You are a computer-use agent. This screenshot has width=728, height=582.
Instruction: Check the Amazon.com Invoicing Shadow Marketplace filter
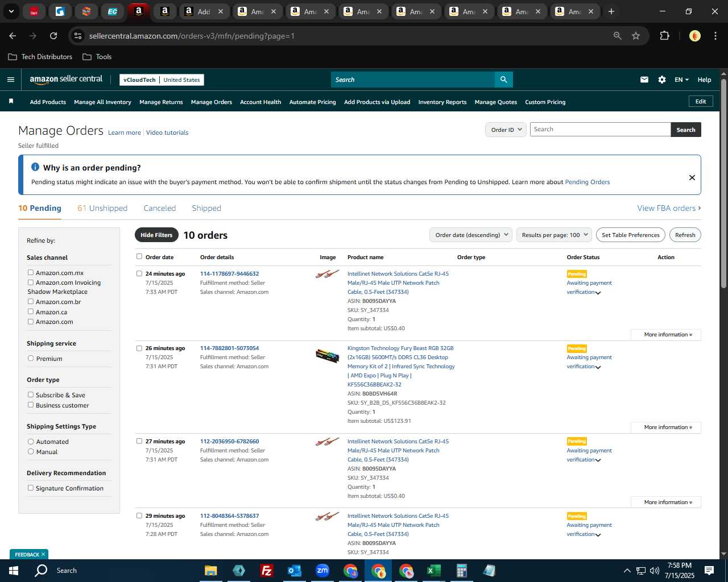tap(31, 282)
